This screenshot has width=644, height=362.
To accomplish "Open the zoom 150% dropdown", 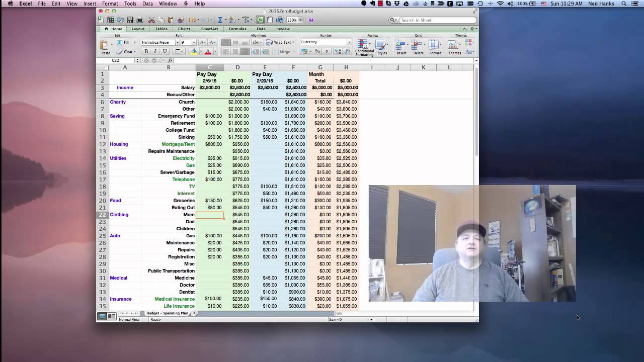I will pyautogui.click(x=300, y=20).
